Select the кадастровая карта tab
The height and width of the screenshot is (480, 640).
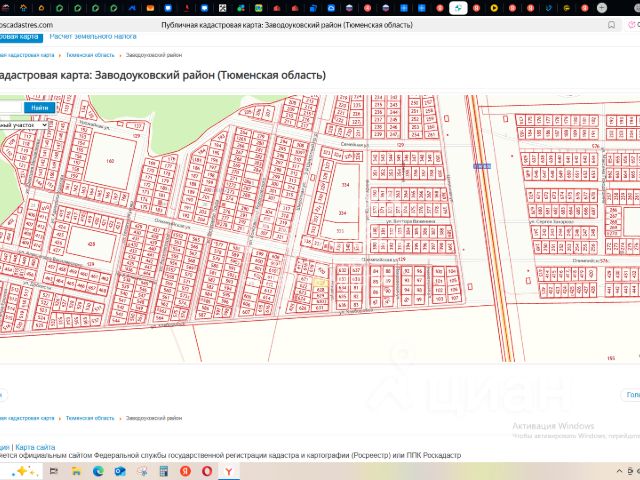point(19,36)
